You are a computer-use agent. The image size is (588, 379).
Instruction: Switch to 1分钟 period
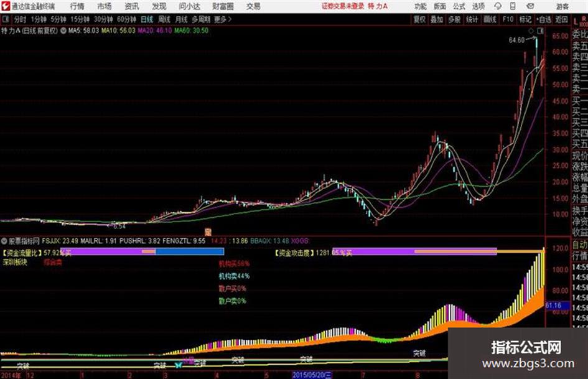click(x=39, y=19)
